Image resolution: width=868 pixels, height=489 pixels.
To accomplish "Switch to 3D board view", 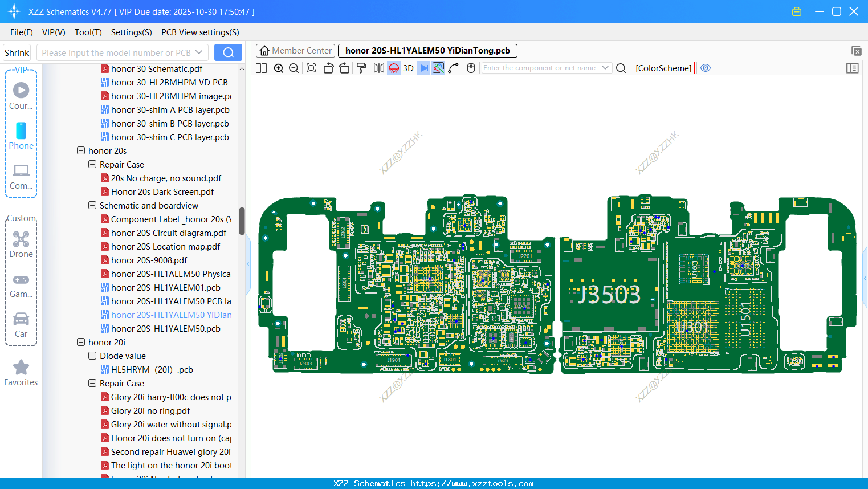I will pyautogui.click(x=408, y=68).
